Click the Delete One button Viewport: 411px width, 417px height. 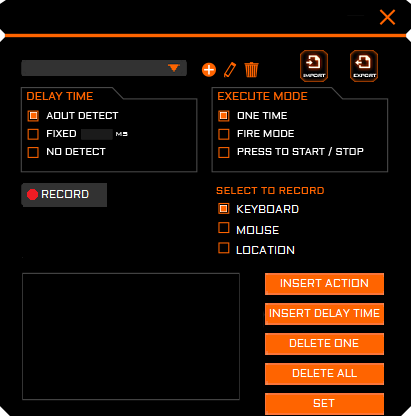pyautogui.click(x=324, y=344)
